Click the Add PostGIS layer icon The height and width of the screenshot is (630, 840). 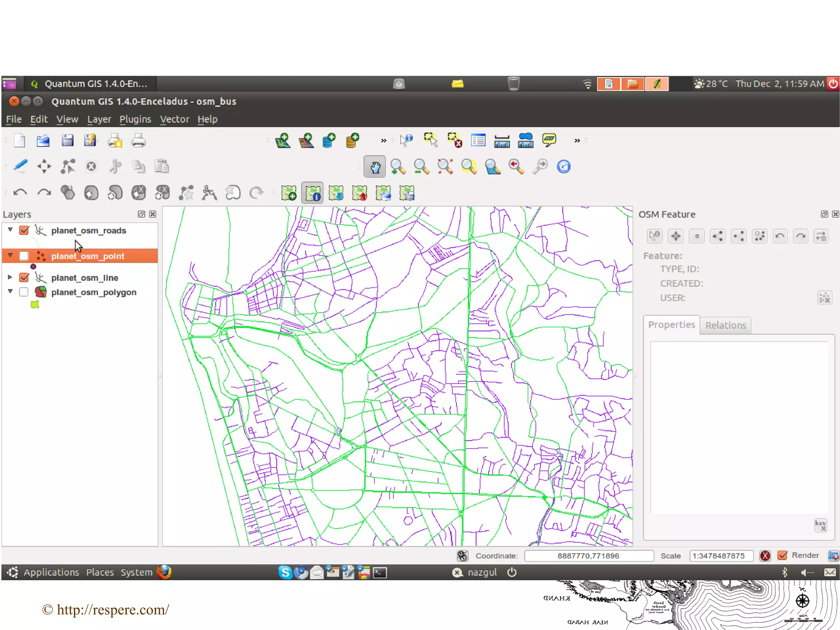[x=329, y=141]
